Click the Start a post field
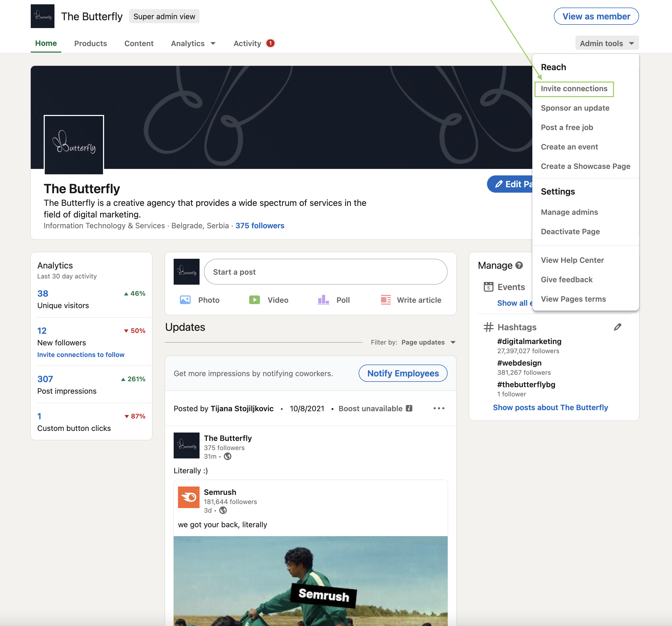This screenshot has height=626, width=672. [325, 272]
